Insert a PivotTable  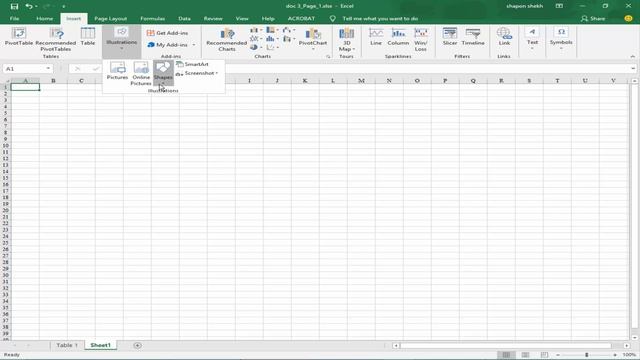pyautogui.click(x=19, y=36)
